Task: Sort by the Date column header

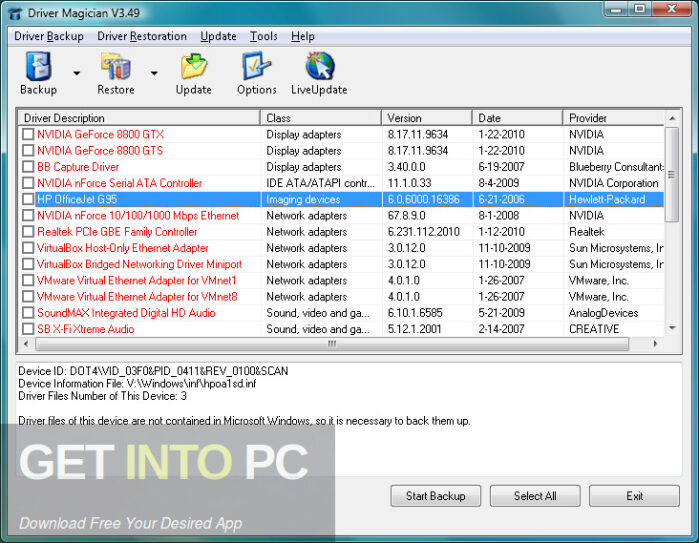Action: click(518, 118)
